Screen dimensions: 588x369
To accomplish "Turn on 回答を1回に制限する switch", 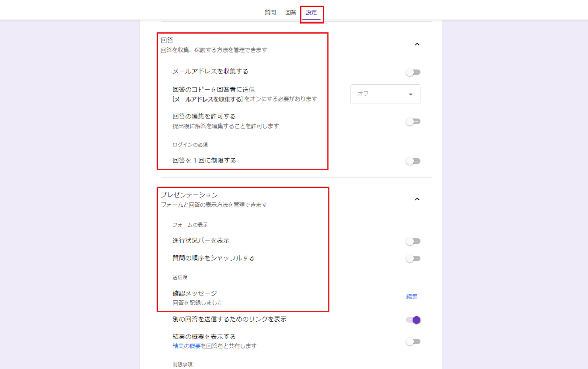I will 413,161.
